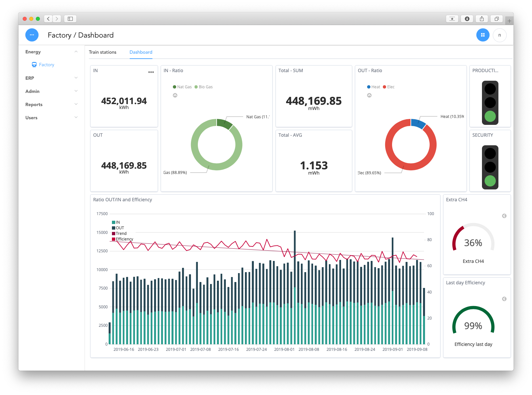Toggle the Bio Gas legend item
This screenshot has height=395, width=532.
click(204, 87)
